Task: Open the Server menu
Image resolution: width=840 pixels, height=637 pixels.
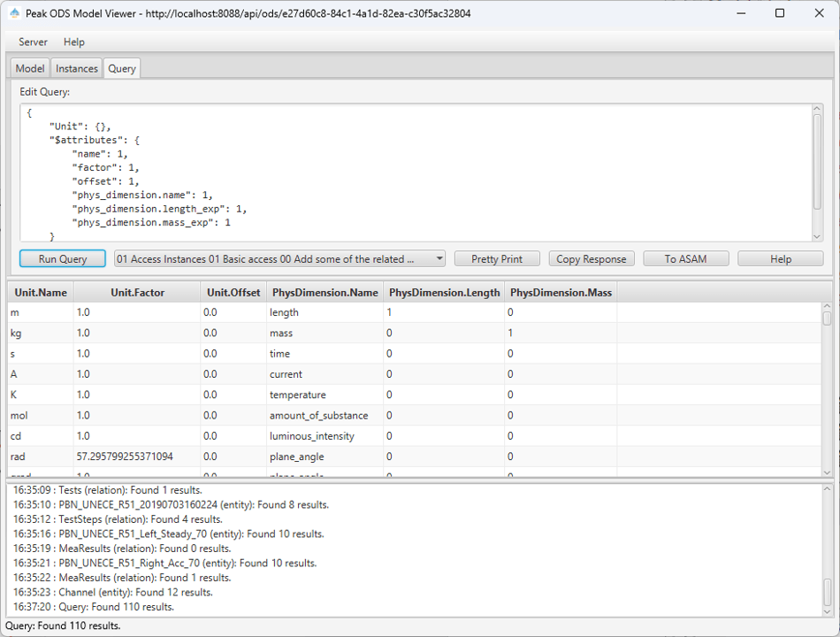Action: pyautogui.click(x=34, y=42)
